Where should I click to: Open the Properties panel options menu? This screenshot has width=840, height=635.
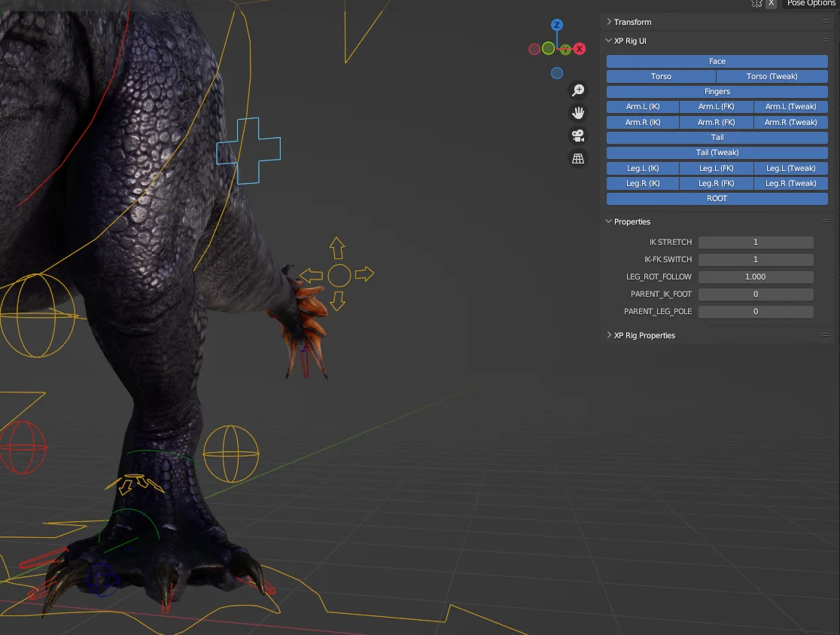coord(826,221)
